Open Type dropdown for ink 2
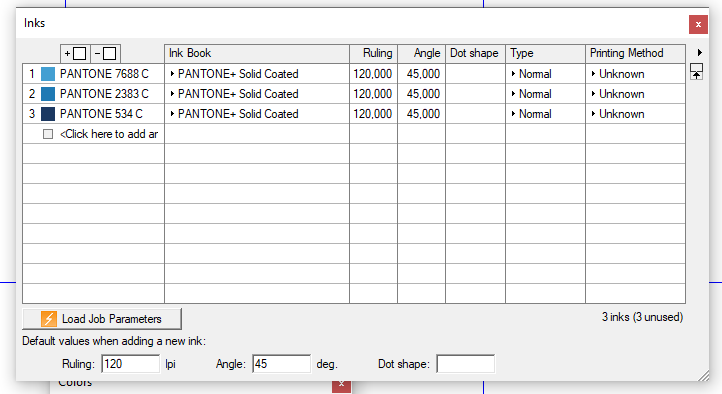The height and width of the screenshot is (394, 722). 513,94
